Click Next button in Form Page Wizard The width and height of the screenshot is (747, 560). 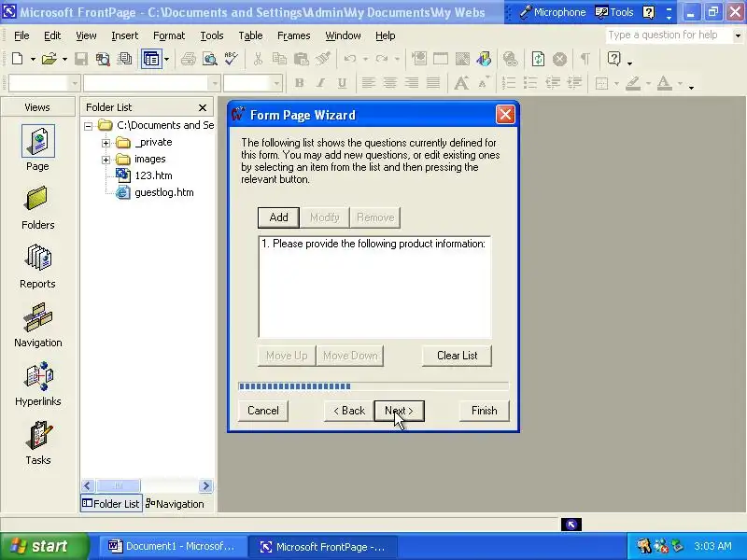[399, 411]
